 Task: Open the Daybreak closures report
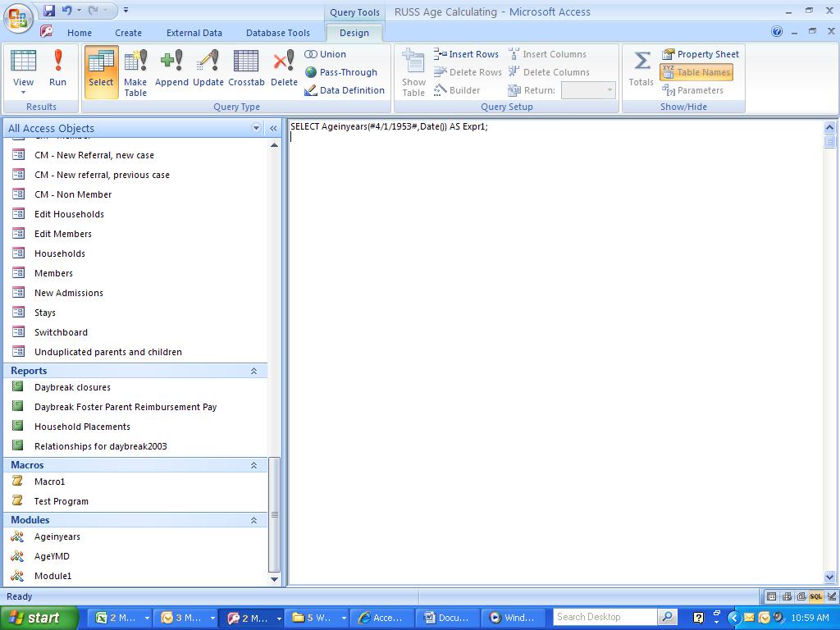point(72,387)
